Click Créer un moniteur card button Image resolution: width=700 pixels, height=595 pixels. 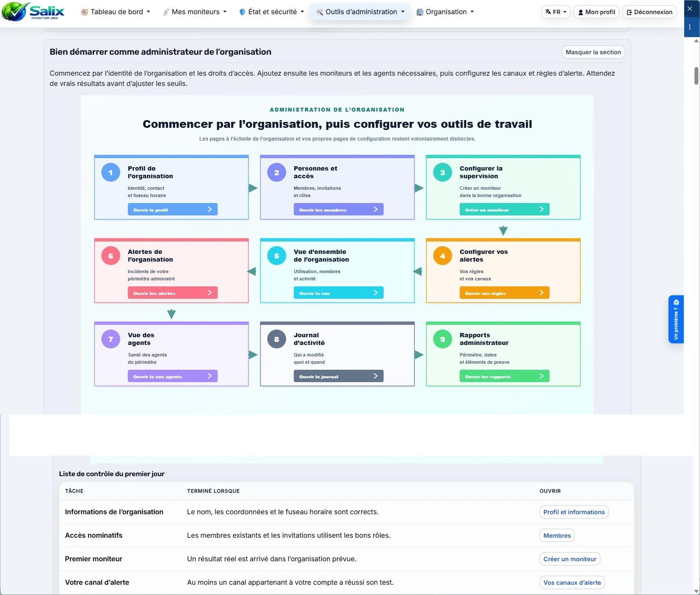(504, 209)
